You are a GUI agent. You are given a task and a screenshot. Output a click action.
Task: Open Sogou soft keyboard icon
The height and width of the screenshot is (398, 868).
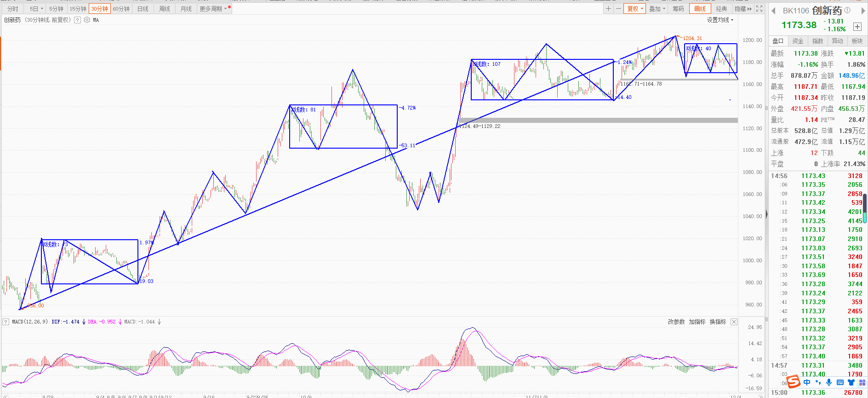pos(840,382)
